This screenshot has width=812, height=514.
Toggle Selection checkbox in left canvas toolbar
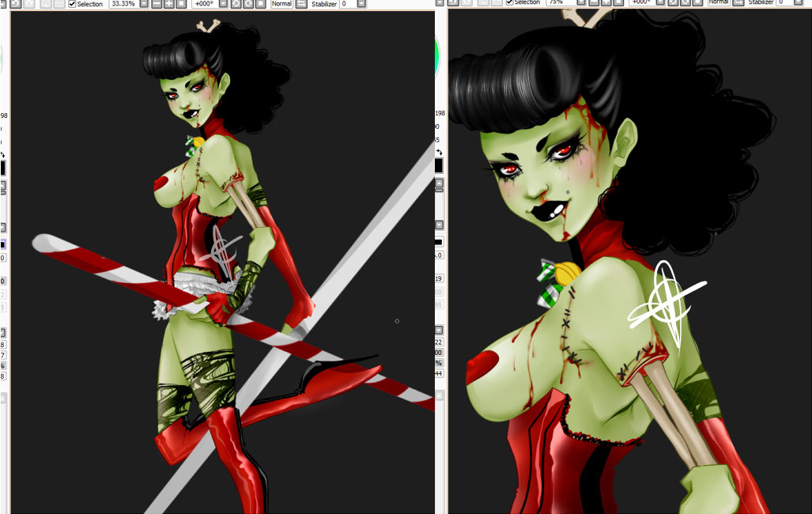click(x=72, y=4)
